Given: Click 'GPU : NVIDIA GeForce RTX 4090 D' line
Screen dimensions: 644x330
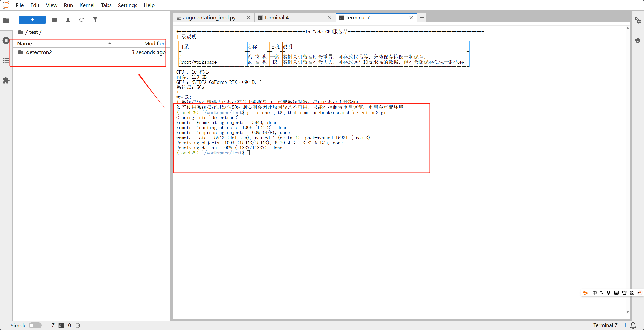Looking at the screenshot, I should [x=219, y=82].
